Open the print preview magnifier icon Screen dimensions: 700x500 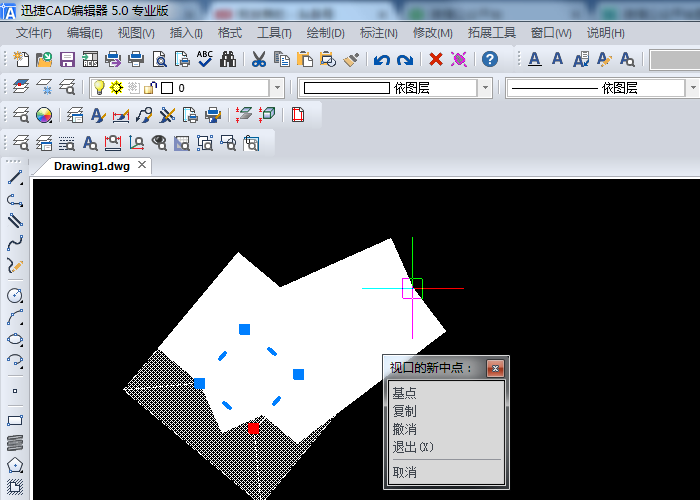[x=159, y=59]
